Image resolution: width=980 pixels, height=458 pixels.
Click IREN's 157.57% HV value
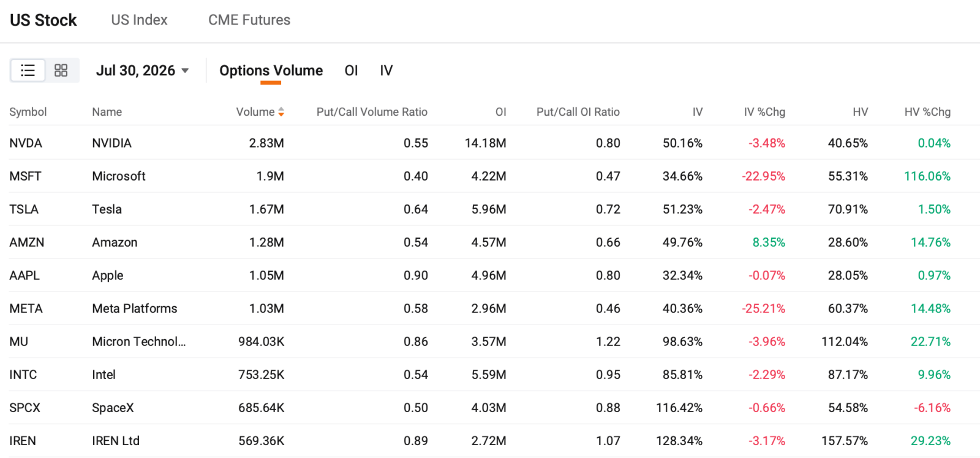(x=845, y=441)
